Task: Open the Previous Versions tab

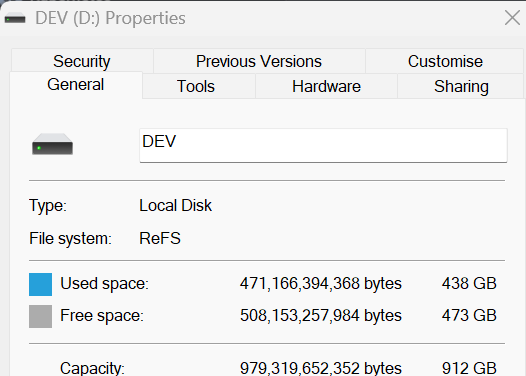Action: tap(259, 61)
